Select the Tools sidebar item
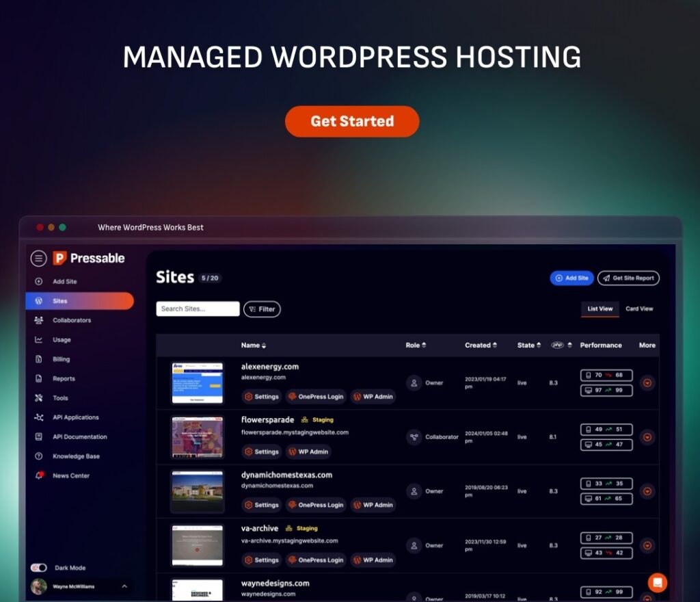Image resolution: width=700 pixels, height=602 pixels. coord(59,397)
